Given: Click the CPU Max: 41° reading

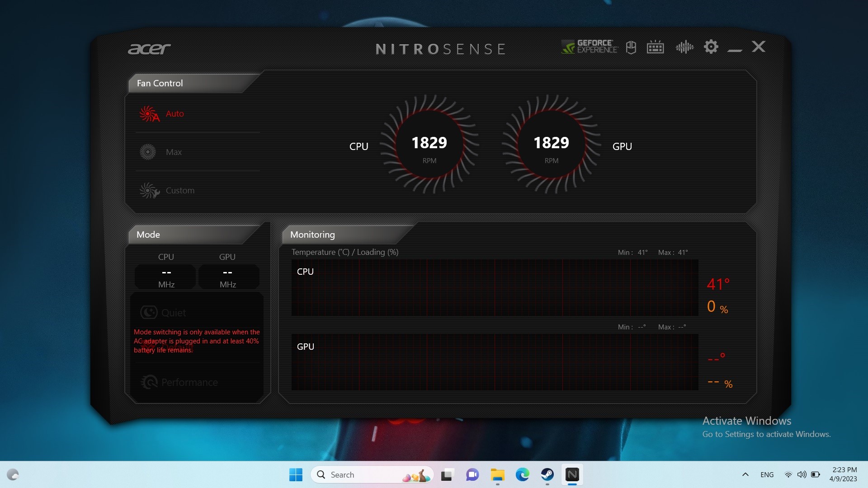Looking at the screenshot, I should tap(673, 253).
